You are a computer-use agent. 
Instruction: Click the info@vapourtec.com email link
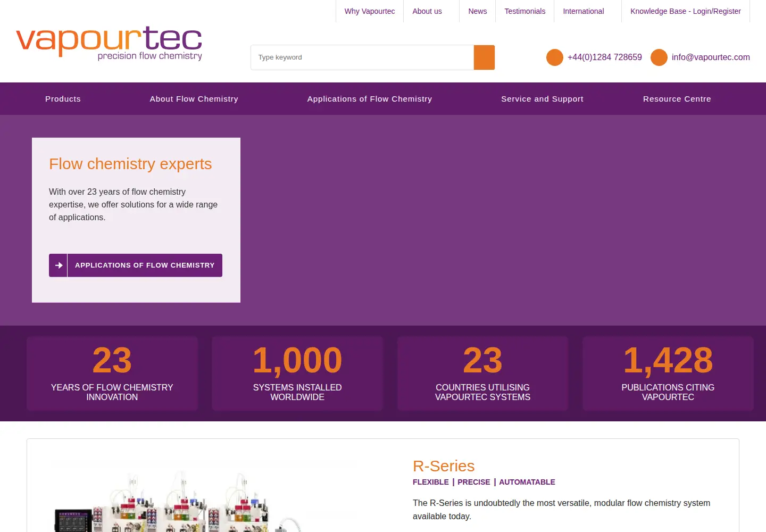tap(711, 57)
